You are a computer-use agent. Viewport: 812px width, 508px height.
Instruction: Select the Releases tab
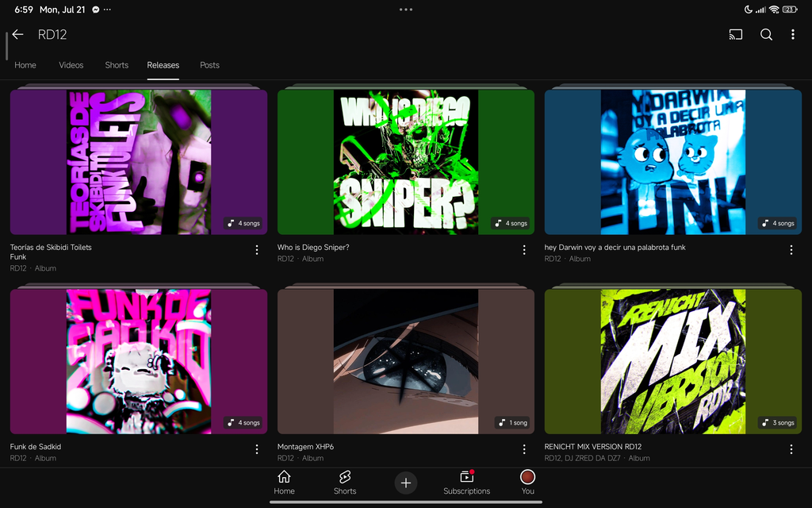(x=163, y=65)
